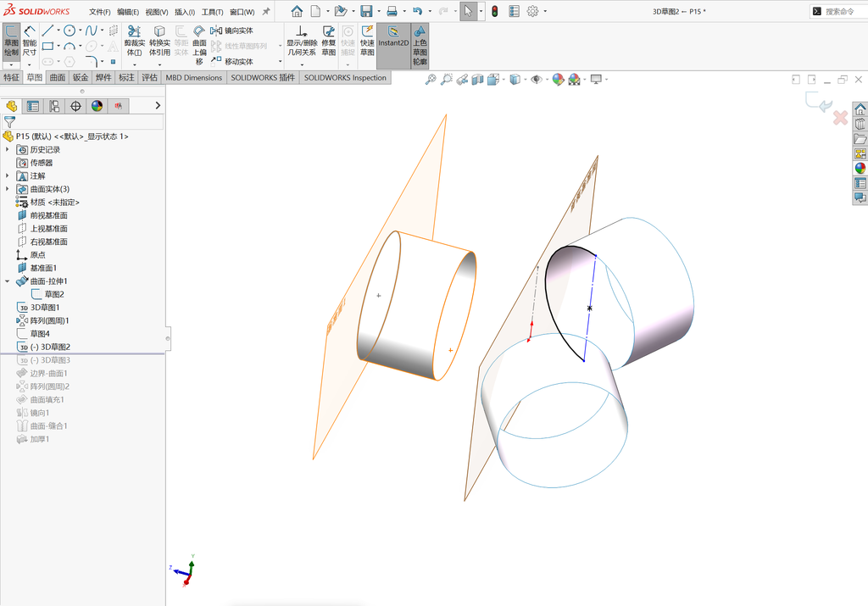The height and width of the screenshot is (606, 868).
Task: Click the section view icon
Action: [478, 80]
